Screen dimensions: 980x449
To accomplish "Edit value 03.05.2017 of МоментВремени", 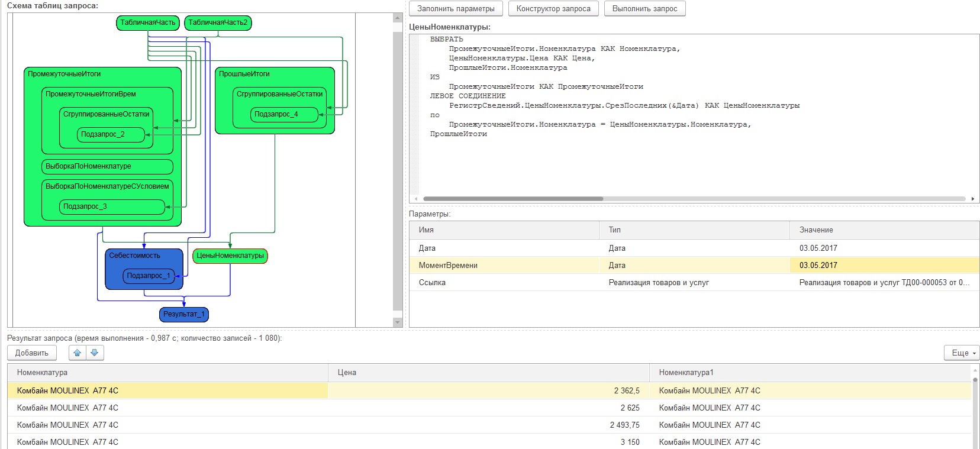I will [885, 266].
